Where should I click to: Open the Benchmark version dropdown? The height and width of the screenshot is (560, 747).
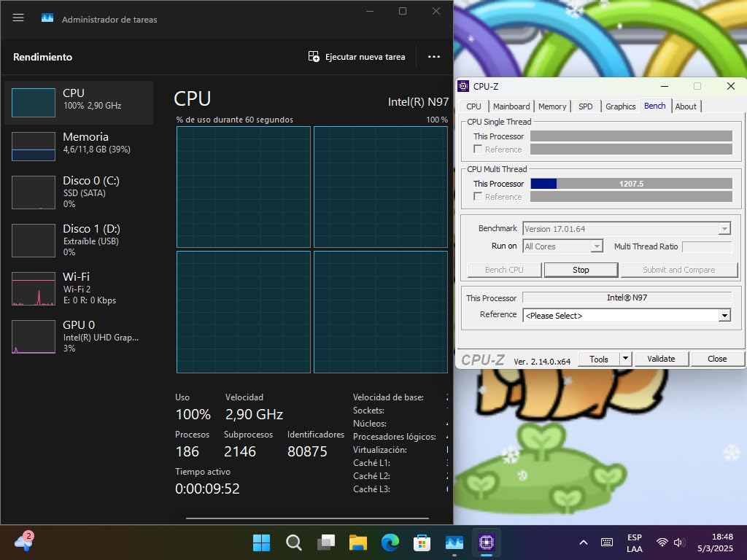pos(627,228)
